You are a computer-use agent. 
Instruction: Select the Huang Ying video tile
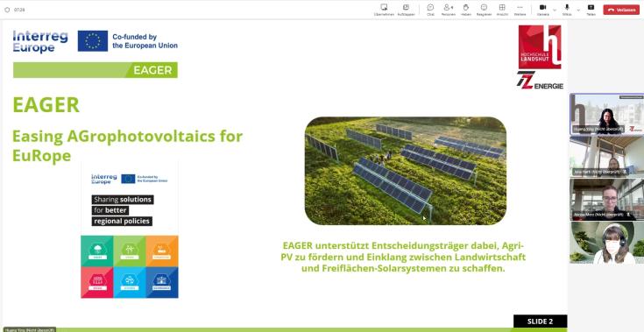point(606,114)
